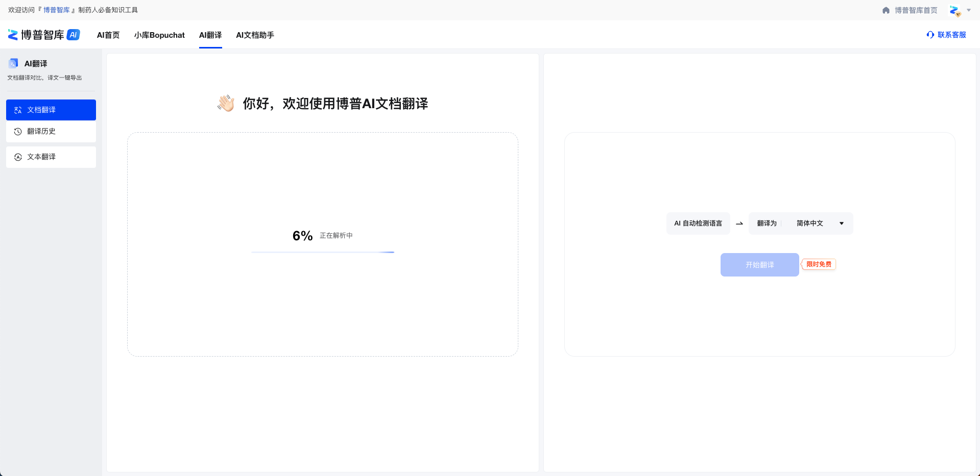Click the 联系客服 link
Screen dimensions: 980x476
click(x=952, y=35)
